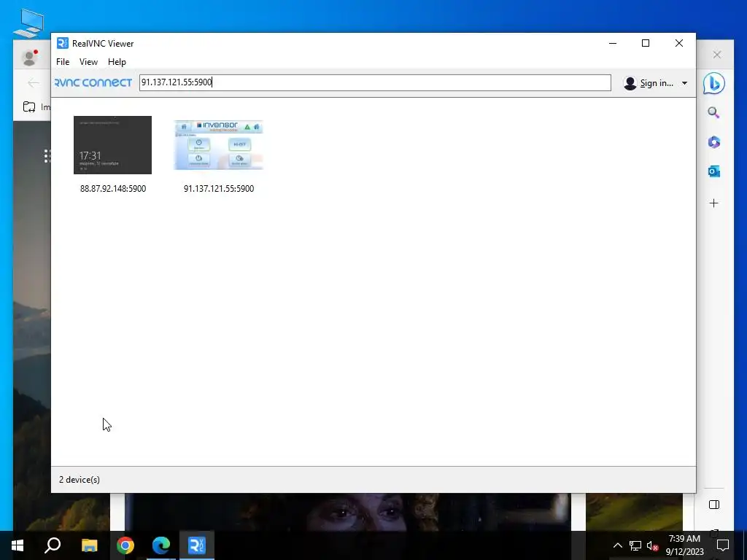
Task: Maximize the RealVNC Viewer window
Action: 646,43
